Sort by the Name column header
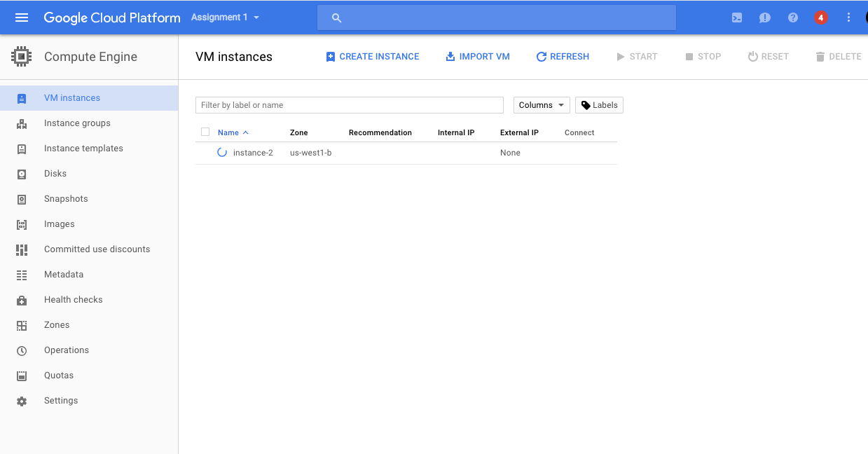The image size is (868, 454). [x=228, y=132]
